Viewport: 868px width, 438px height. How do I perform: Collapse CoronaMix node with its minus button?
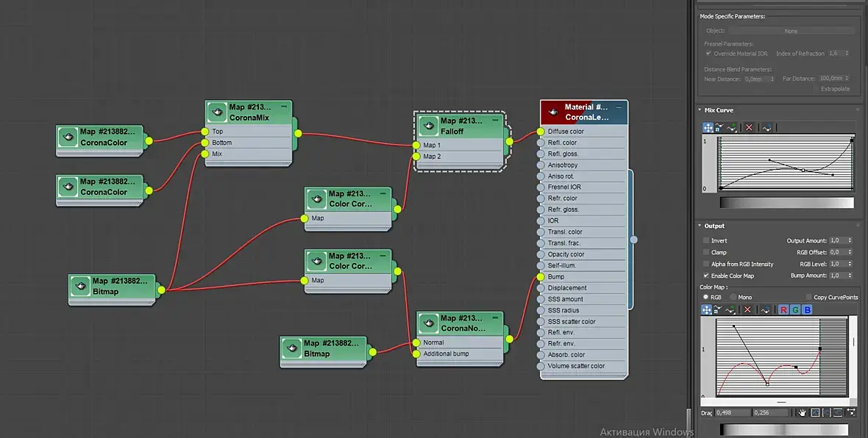284,106
